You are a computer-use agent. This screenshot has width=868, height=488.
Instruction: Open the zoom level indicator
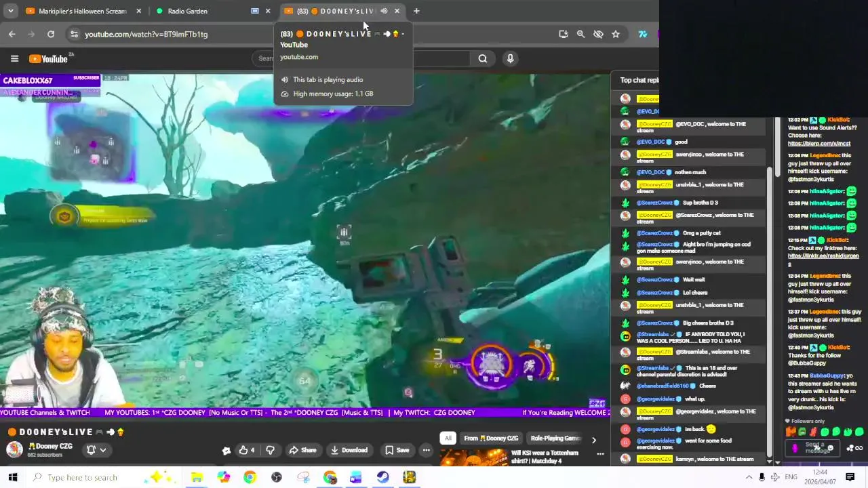(580, 34)
